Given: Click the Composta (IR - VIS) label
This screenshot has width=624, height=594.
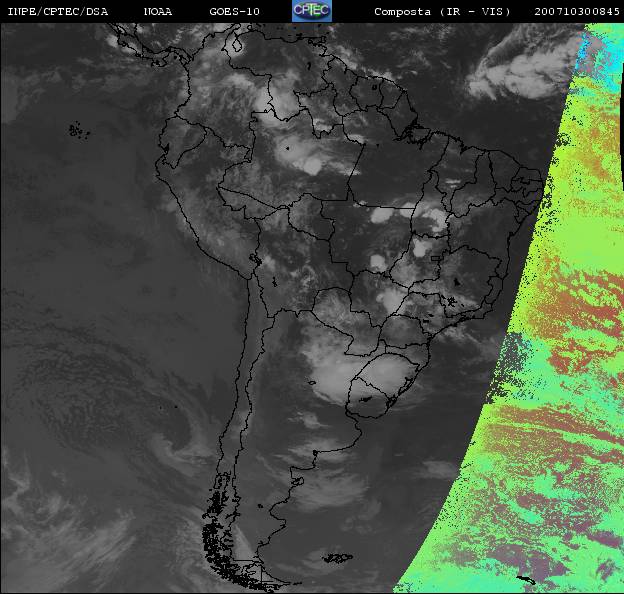Looking at the screenshot, I should tap(442, 12).
